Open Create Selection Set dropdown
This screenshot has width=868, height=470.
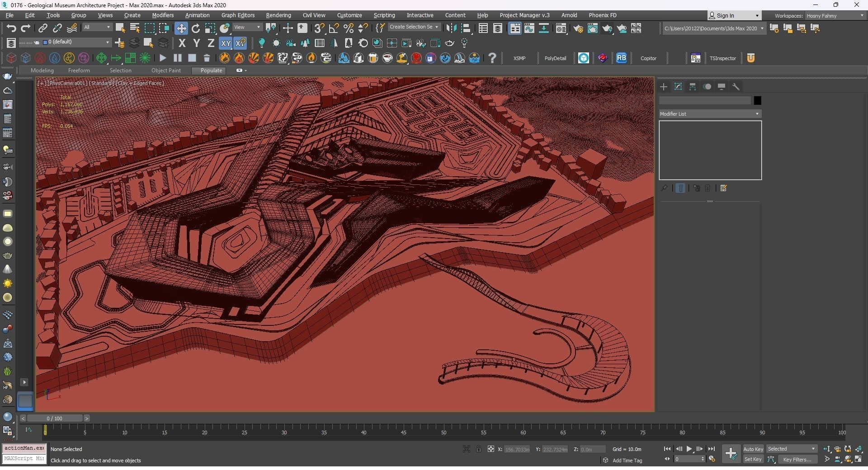414,27
